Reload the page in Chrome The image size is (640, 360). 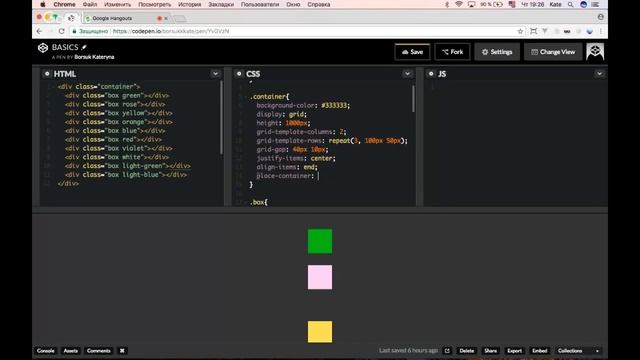[62, 31]
